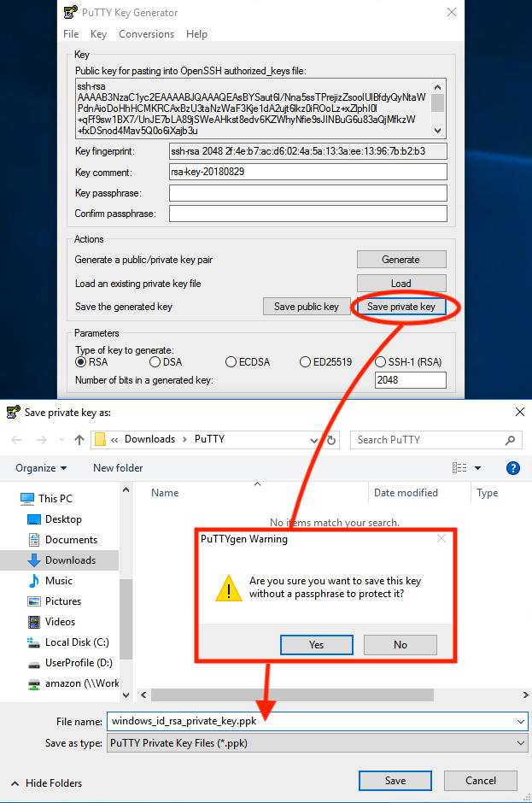Click the Load button
Screen dimensions: 532x803
401,283
